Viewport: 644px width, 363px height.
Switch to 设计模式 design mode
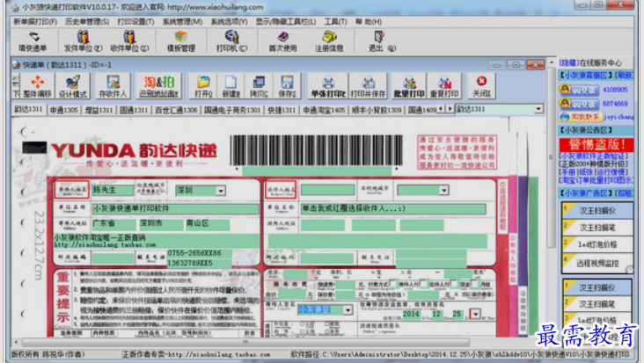click(73, 86)
